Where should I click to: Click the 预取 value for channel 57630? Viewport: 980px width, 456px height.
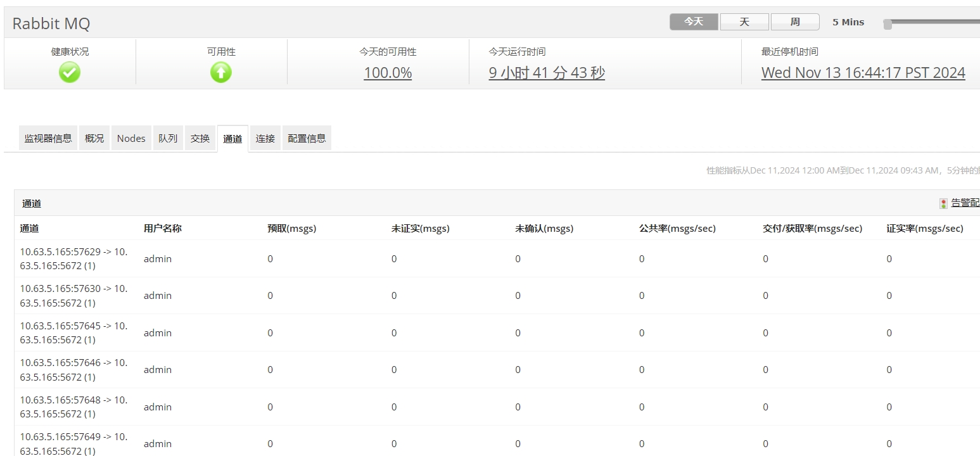click(x=270, y=296)
